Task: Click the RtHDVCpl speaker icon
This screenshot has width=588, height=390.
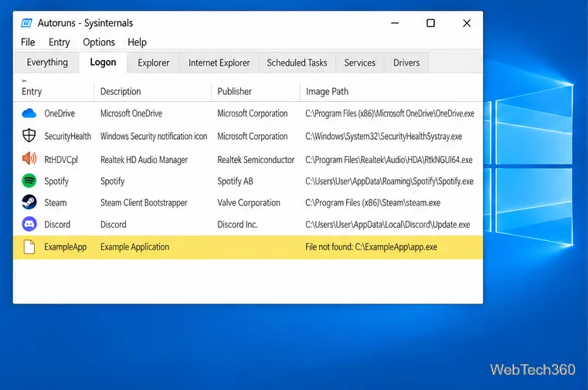Action: point(29,159)
